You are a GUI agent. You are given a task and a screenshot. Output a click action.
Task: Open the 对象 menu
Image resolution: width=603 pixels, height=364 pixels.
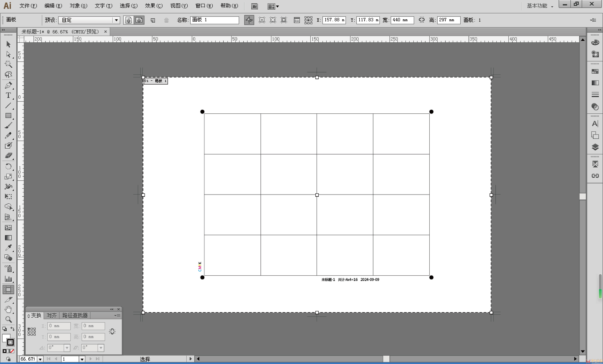pos(78,6)
